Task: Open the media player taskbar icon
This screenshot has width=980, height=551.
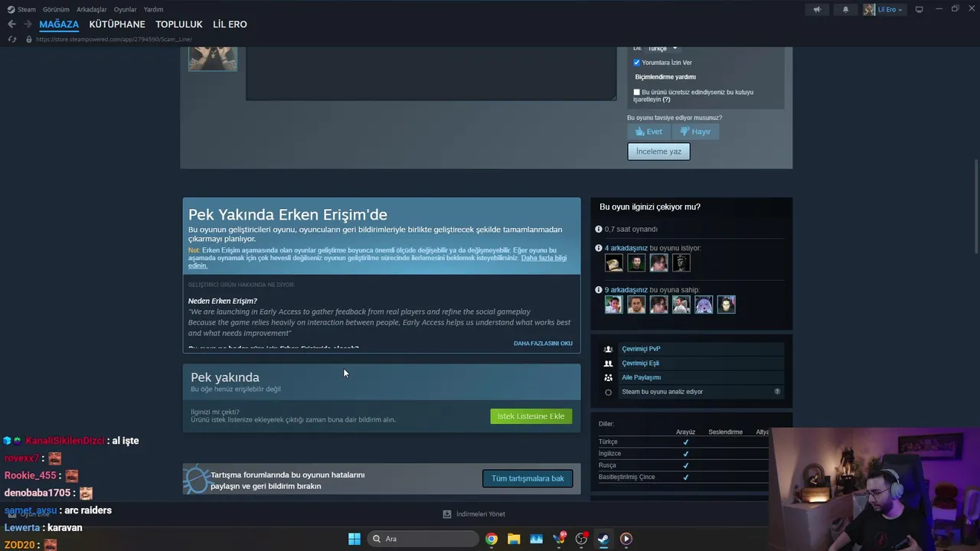Action: tap(626, 539)
